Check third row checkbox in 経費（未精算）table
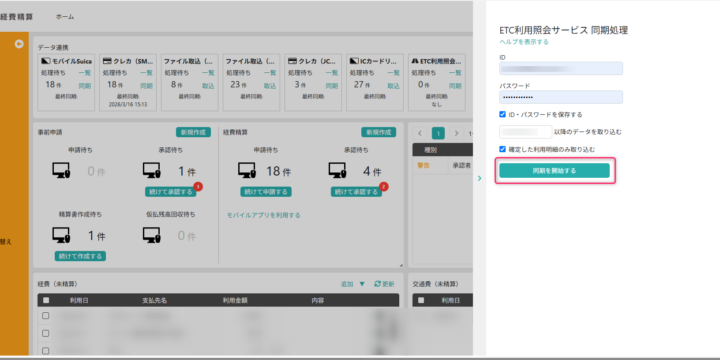 pyautogui.click(x=45, y=350)
